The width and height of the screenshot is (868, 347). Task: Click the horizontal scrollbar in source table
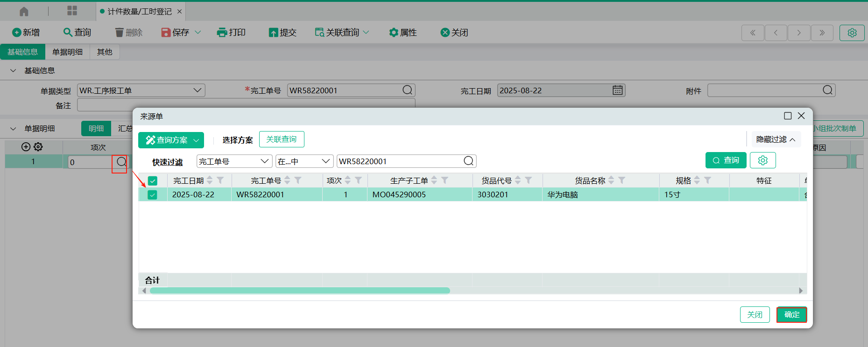(x=300, y=291)
